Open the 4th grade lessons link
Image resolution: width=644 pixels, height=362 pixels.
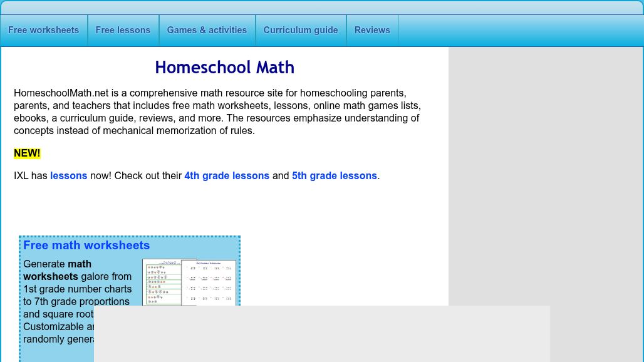[x=227, y=175]
